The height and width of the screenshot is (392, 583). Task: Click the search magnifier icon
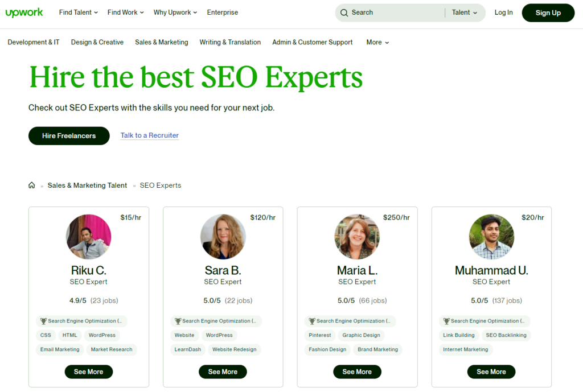click(x=344, y=13)
